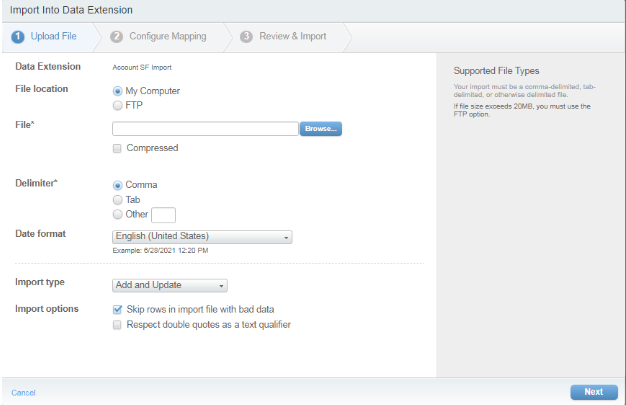The height and width of the screenshot is (405, 626).
Task: Click the File path input field
Action: (205, 129)
